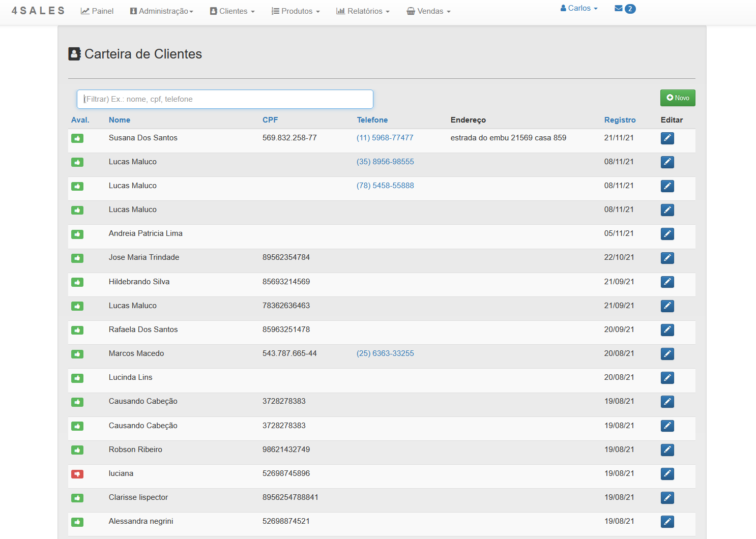Image resolution: width=756 pixels, height=539 pixels.
Task: Click the pencil icon in Alessandra negrini row
Action: pyautogui.click(x=667, y=522)
